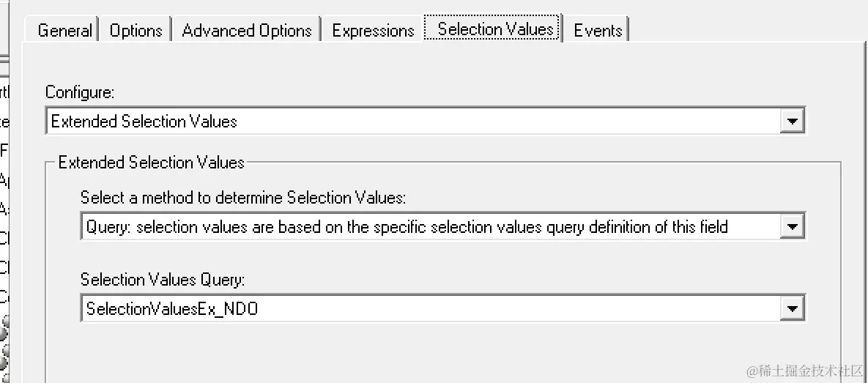Click the SelectionValuesEx_NDO combo box text
The image size is (868, 383).
coord(172,309)
